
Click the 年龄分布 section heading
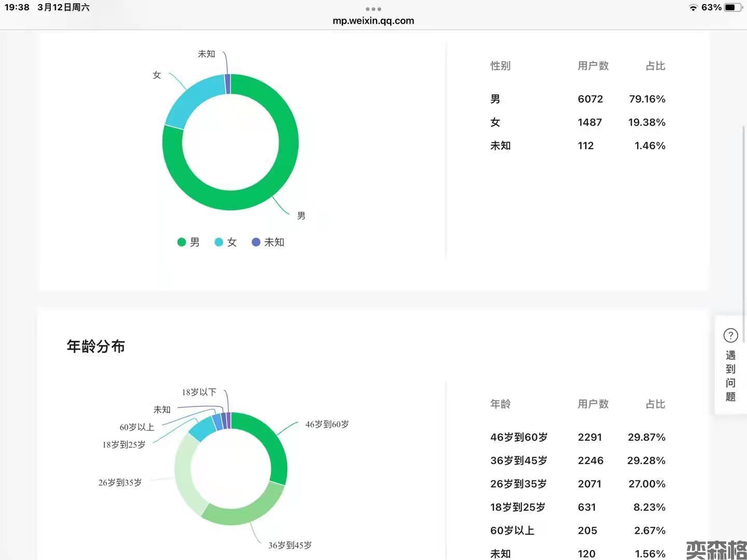point(96,346)
